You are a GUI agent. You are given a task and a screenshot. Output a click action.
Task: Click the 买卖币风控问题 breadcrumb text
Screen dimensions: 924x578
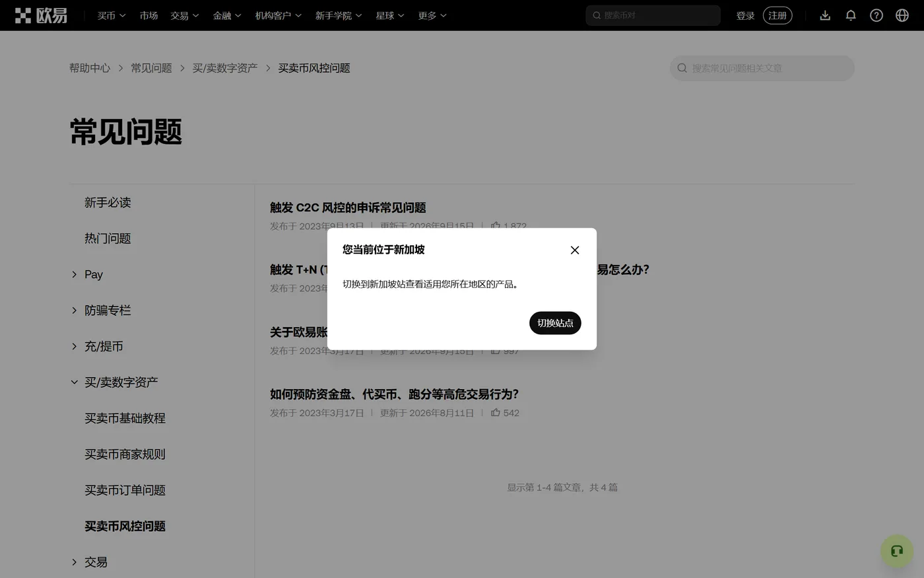[x=314, y=68]
